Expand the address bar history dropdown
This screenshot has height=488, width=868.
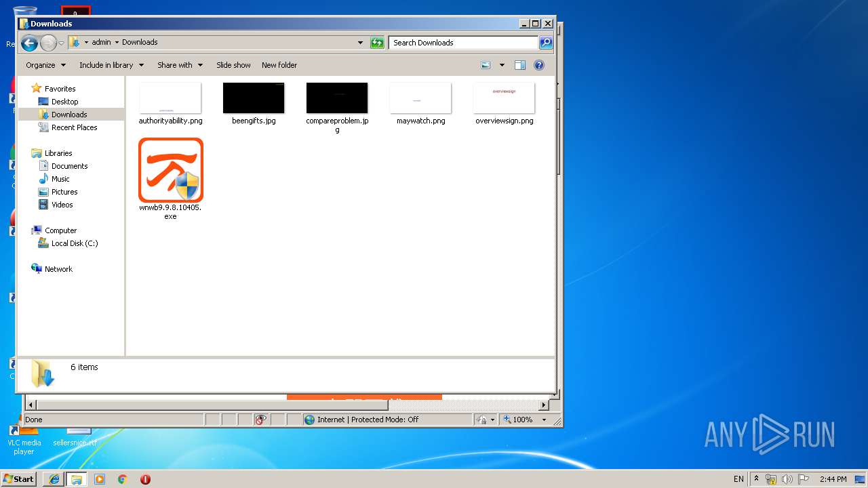360,43
